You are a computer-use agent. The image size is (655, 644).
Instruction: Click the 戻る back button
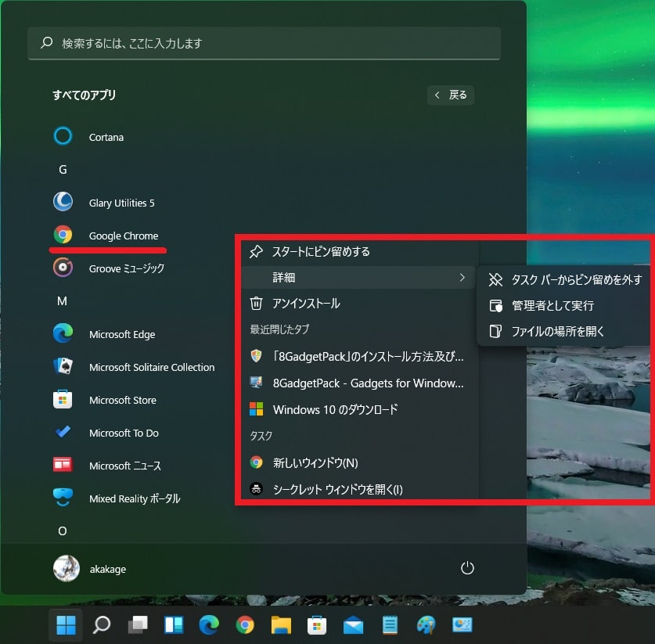pos(450,95)
